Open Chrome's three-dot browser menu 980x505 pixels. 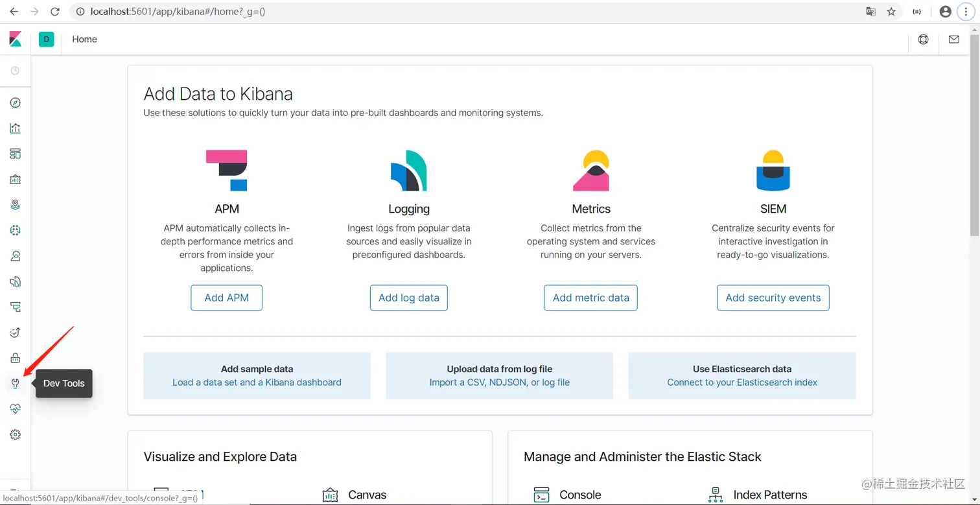point(967,11)
